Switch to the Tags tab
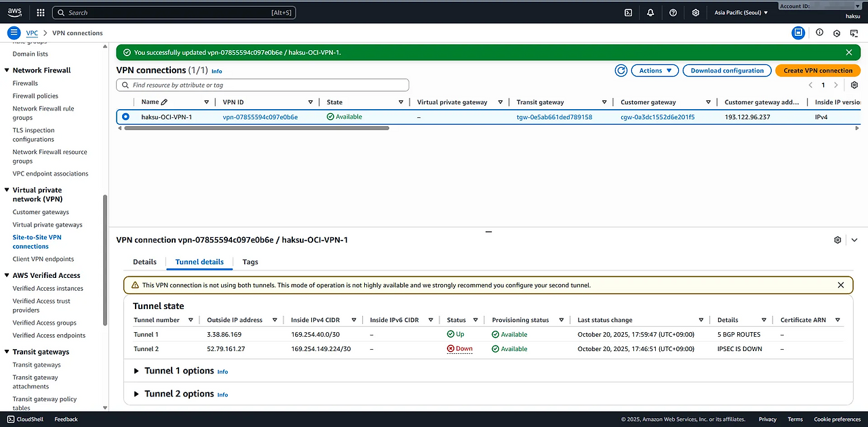 click(250, 262)
